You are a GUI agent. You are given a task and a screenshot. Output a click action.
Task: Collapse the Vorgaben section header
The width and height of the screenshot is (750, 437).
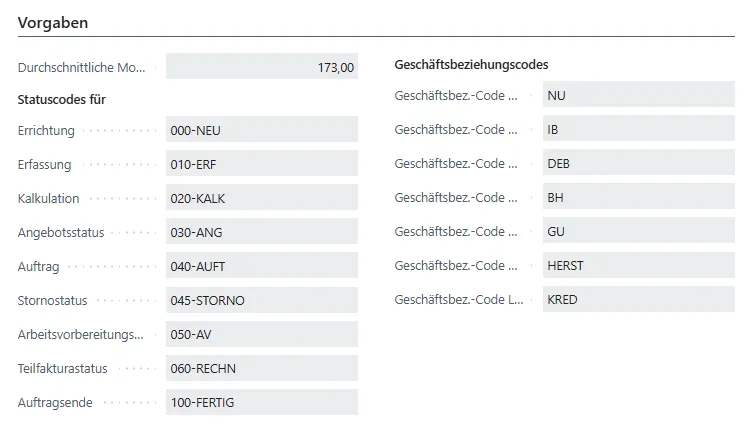(51, 20)
